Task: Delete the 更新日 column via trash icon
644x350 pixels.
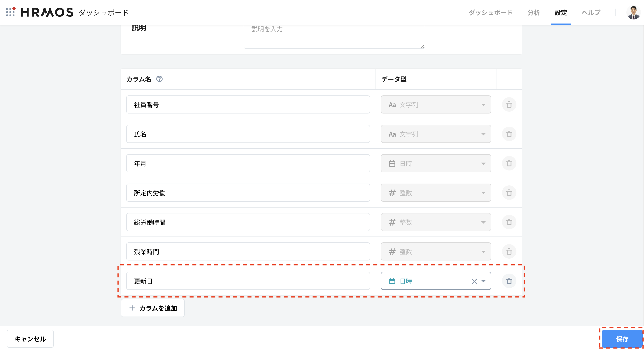Action: click(509, 281)
